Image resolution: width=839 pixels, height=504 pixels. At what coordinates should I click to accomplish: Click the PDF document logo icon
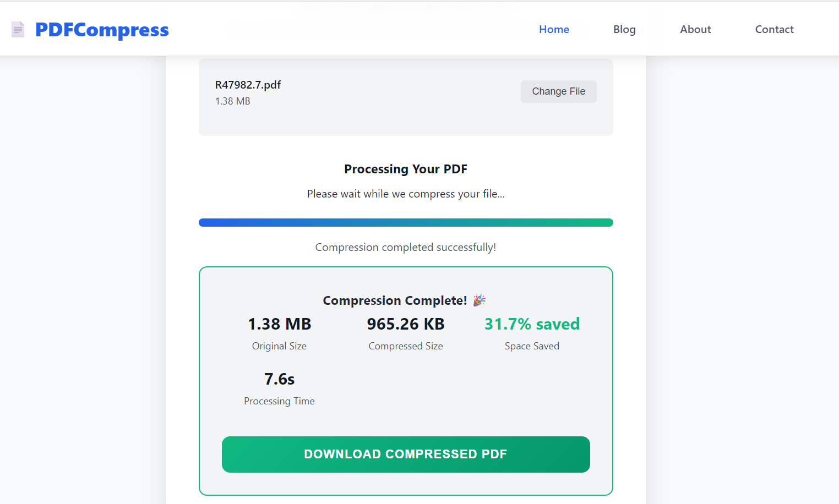(18, 29)
